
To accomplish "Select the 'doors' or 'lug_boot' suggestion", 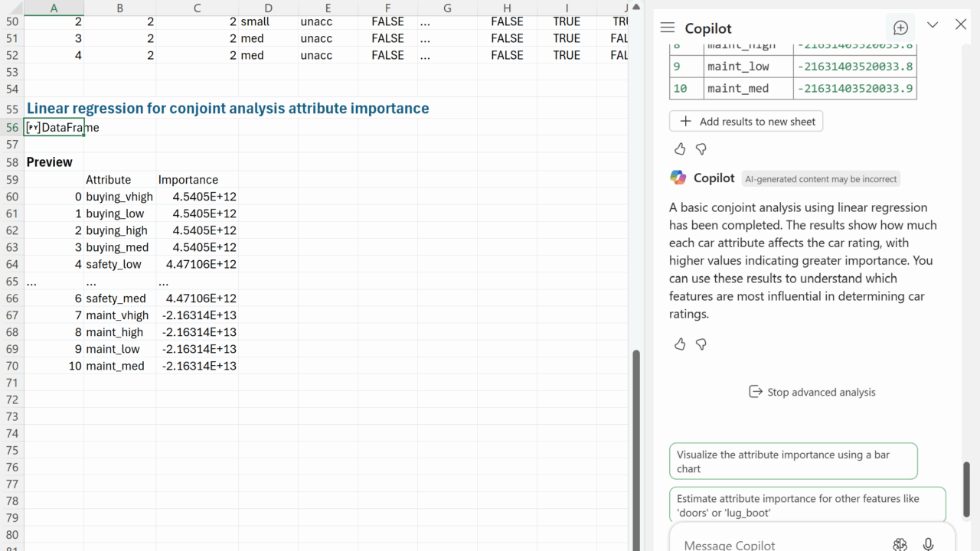I will 807,505.
